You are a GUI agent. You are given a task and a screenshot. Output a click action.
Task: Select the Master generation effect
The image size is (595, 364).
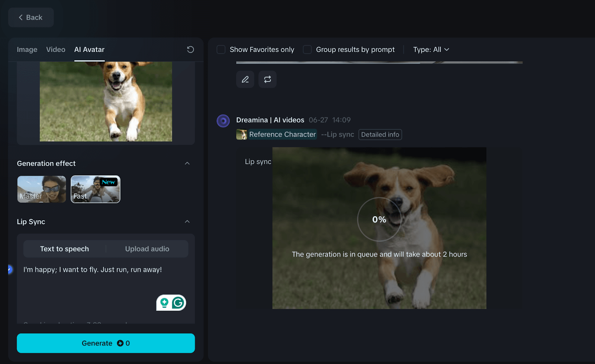(42, 189)
